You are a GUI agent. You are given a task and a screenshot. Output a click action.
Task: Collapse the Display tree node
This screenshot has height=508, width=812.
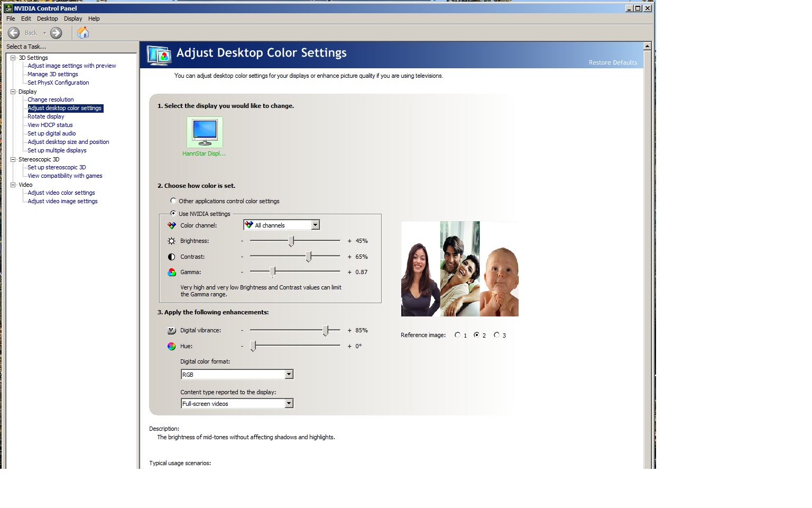tap(13, 92)
